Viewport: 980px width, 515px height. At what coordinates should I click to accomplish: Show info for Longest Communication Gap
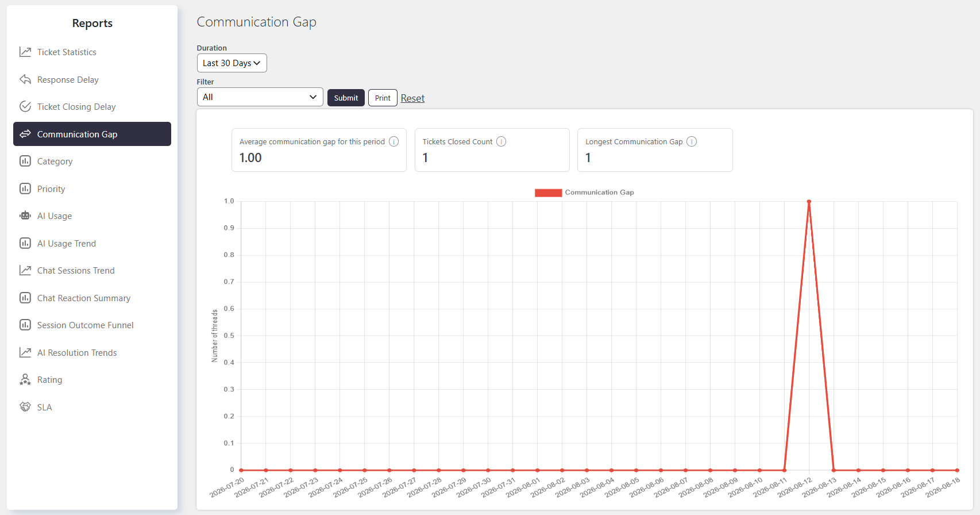[692, 141]
